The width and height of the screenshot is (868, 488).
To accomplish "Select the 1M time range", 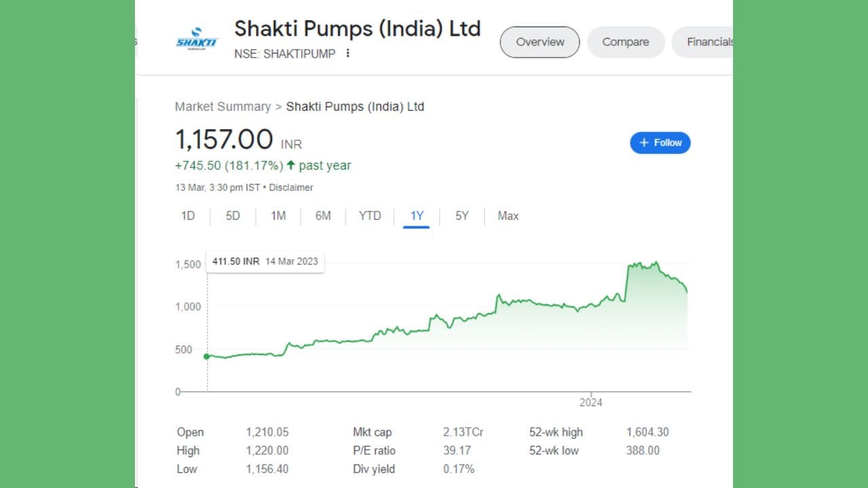I will [278, 216].
